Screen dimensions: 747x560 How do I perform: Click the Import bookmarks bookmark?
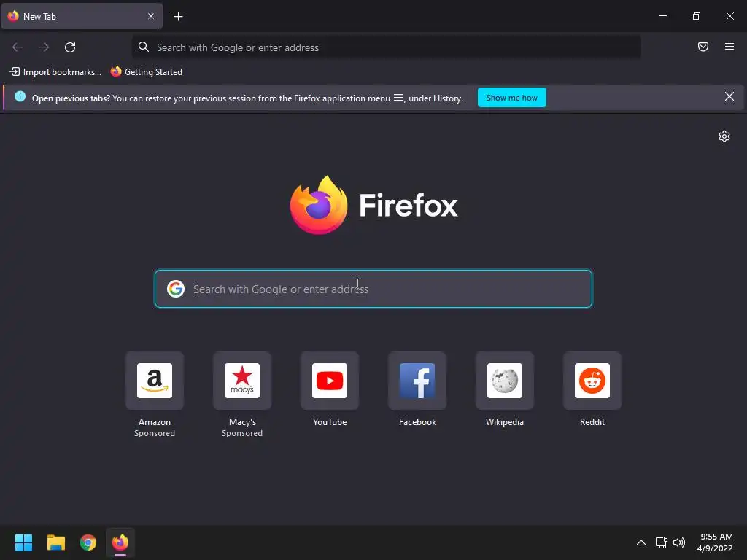pos(55,72)
